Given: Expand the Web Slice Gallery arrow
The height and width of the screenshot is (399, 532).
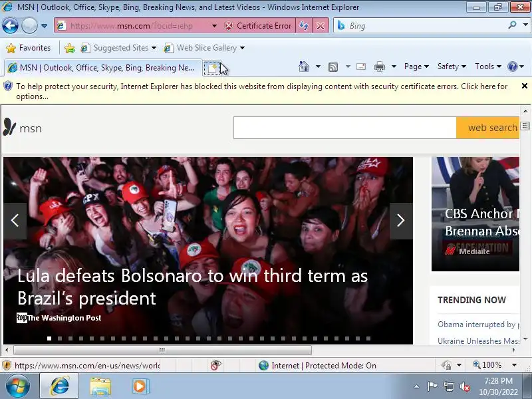Looking at the screenshot, I should 242,48.
